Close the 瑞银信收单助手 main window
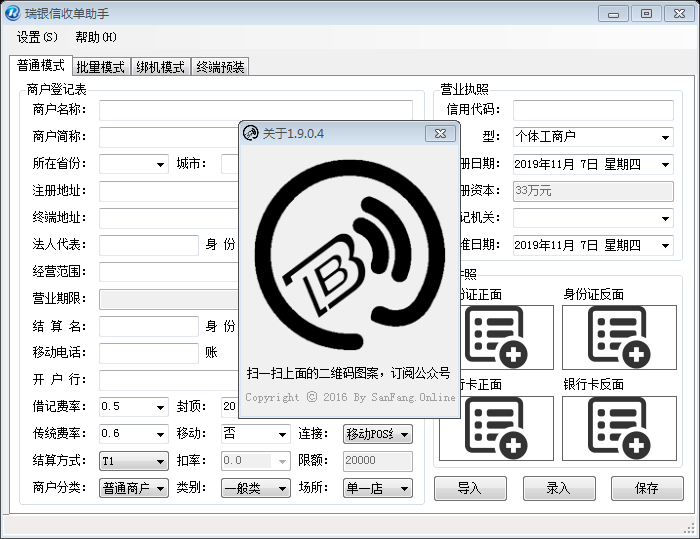This screenshot has height=539, width=700. (x=679, y=14)
